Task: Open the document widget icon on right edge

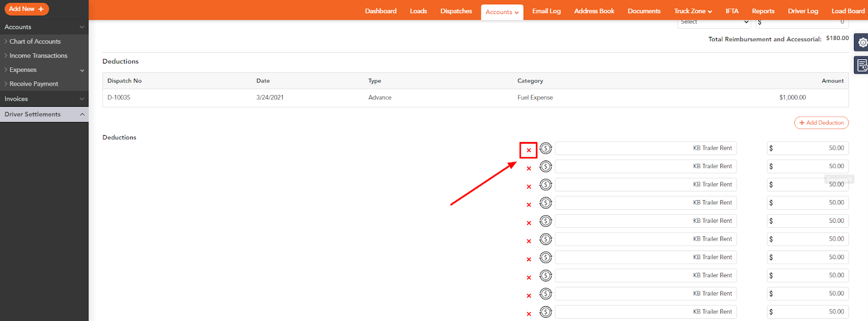Action: pos(861,66)
